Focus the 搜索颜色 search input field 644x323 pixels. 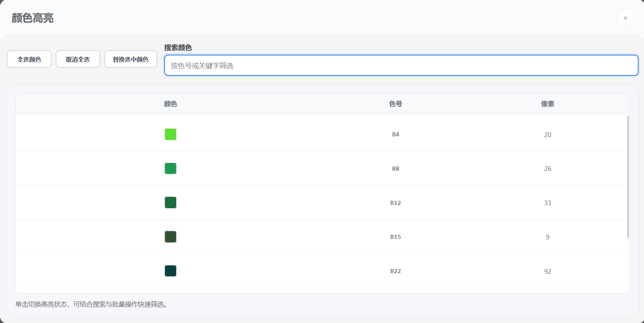(x=401, y=66)
